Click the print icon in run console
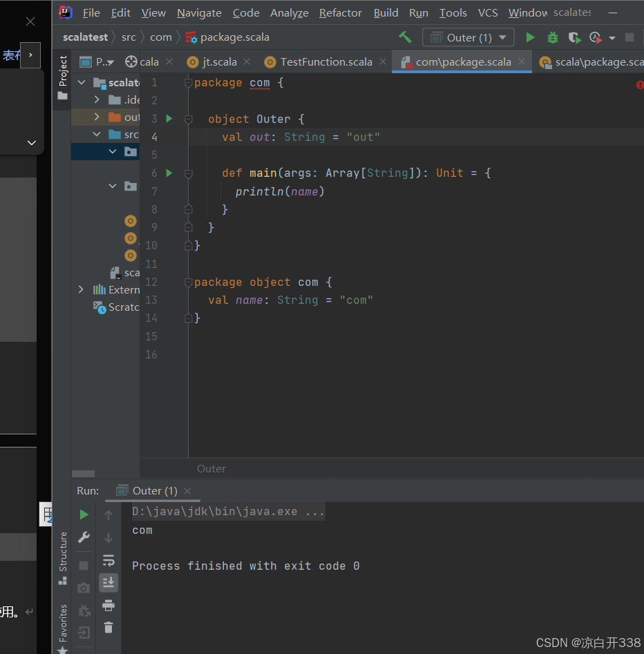Viewport: 644px width, 654px height. [x=108, y=605]
